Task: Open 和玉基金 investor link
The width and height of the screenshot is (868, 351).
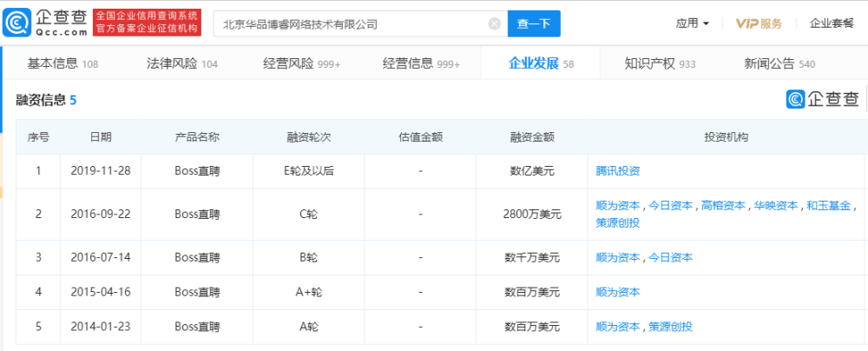Action: tap(828, 206)
